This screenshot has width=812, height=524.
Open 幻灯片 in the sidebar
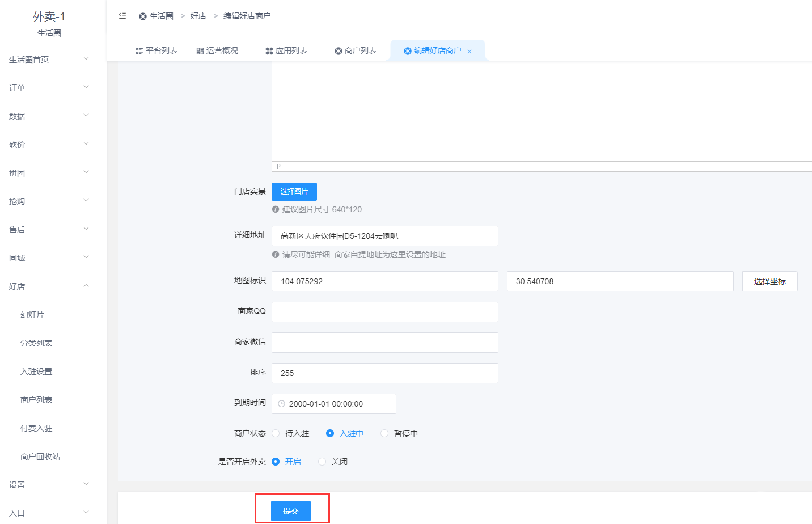(x=32, y=315)
